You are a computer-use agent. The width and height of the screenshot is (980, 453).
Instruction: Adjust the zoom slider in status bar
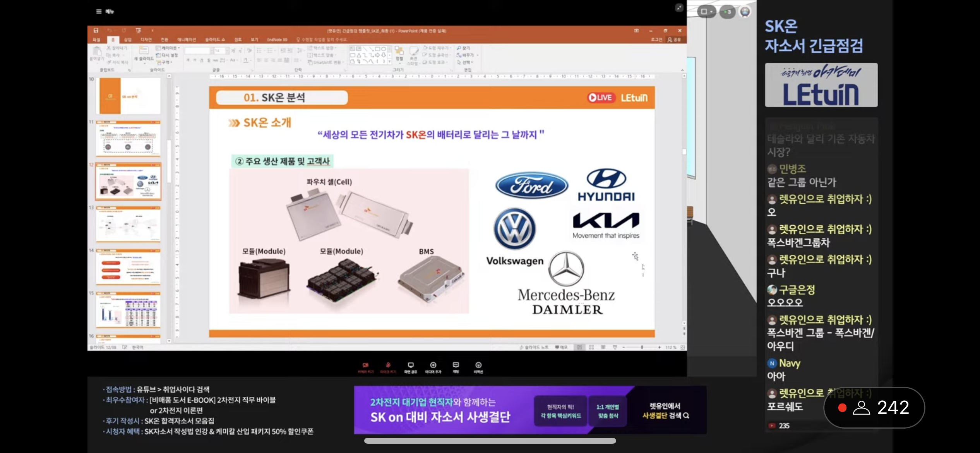click(642, 347)
